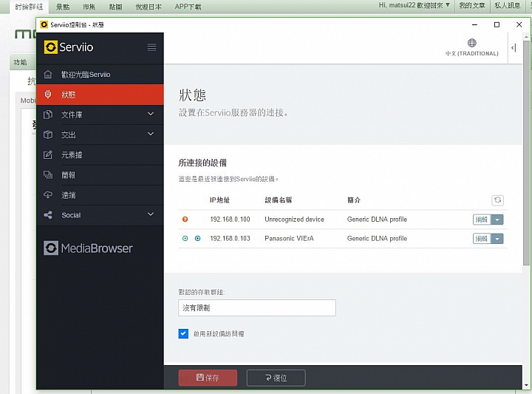532x394 pixels.
Task: Open 貼圖 tab in background browser
Action: click(116, 7)
